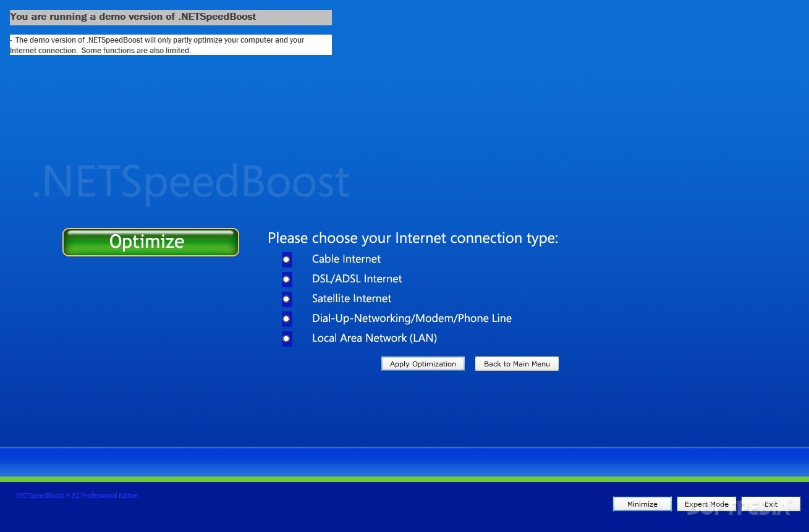Pick Dial-Up-Networking/Modem/Phone Line option
The image size is (809, 532).
287,319
